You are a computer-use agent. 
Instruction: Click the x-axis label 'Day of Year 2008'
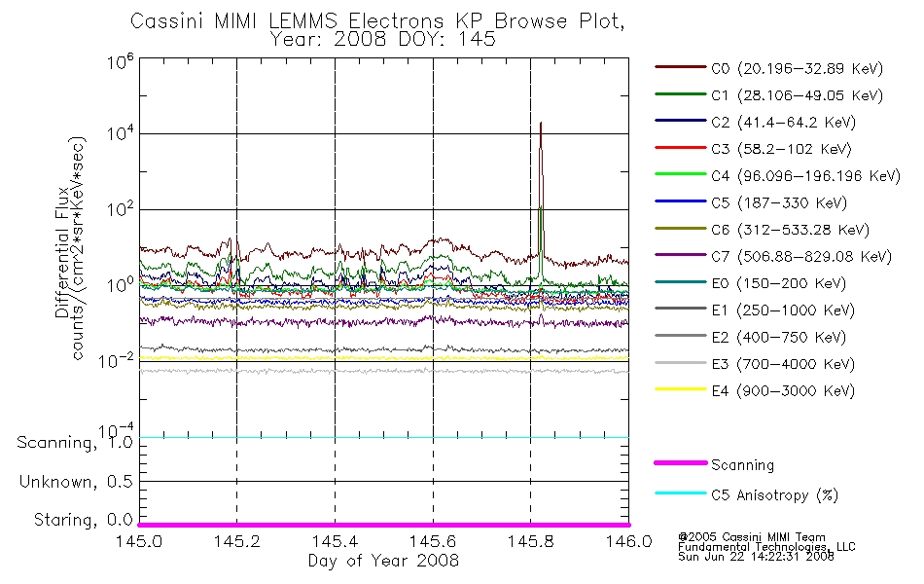pyautogui.click(x=383, y=561)
